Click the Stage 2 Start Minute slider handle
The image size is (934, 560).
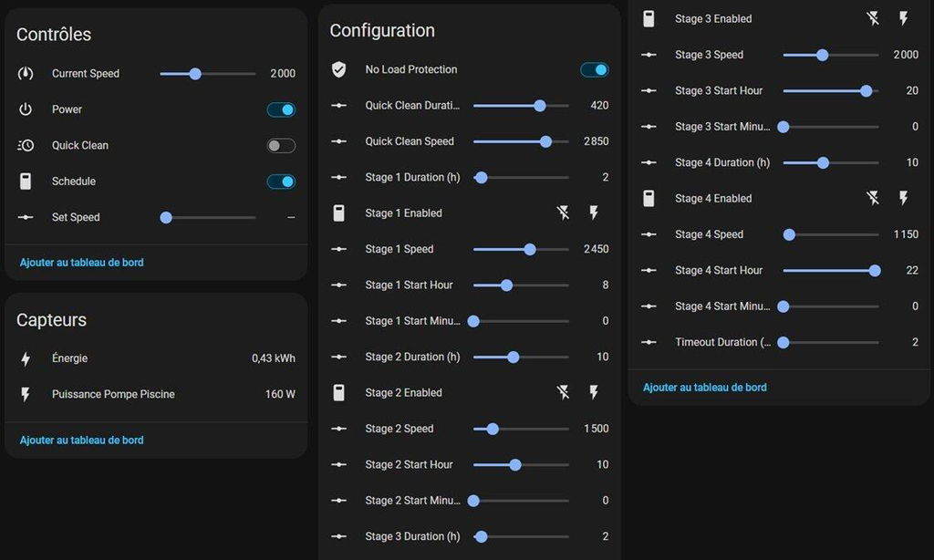473,501
